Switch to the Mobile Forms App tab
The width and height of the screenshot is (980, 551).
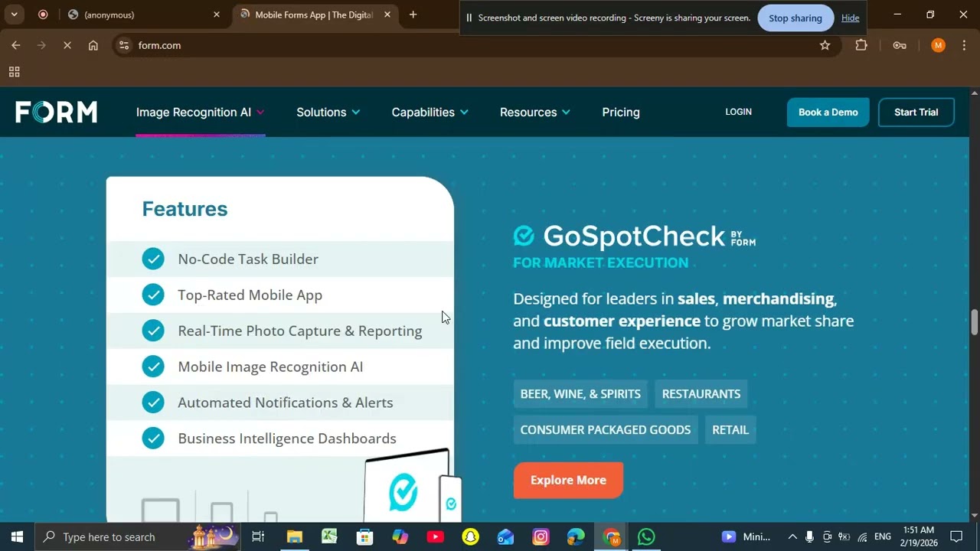314,15
